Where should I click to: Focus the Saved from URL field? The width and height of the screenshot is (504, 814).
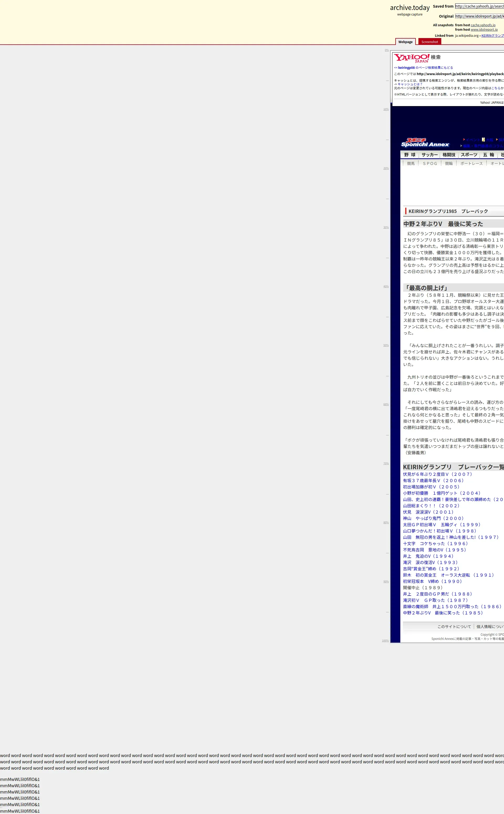(479, 6)
